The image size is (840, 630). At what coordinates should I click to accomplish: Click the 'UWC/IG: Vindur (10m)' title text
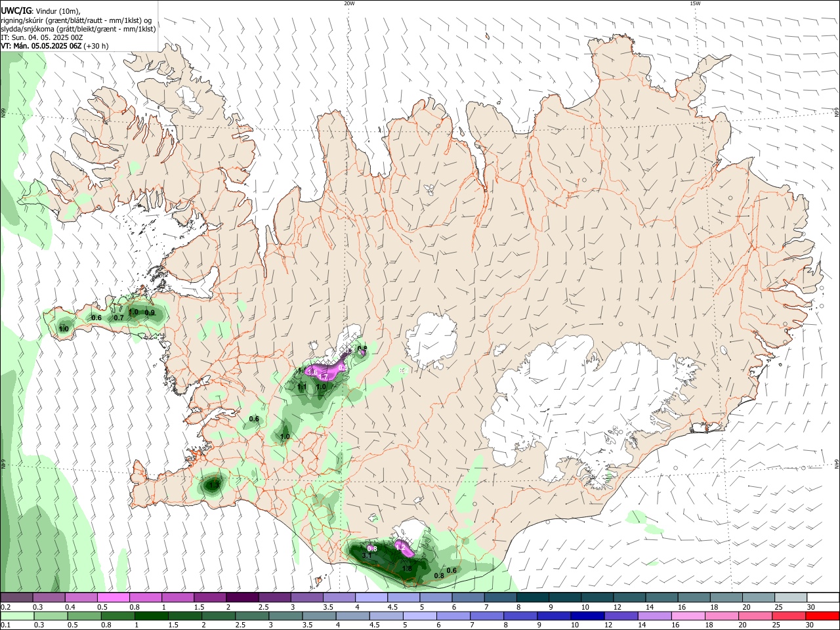pyautogui.click(x=41, y=10)
